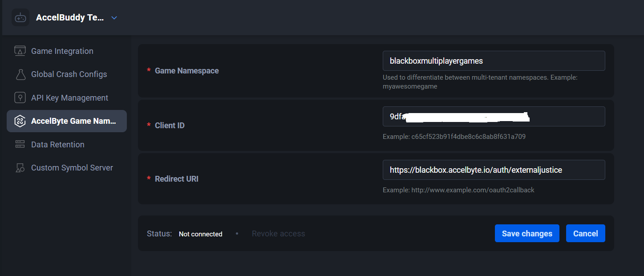Click the Redirect URI example hint text
This screenshot has height=276, width=644.
[458, 190]
